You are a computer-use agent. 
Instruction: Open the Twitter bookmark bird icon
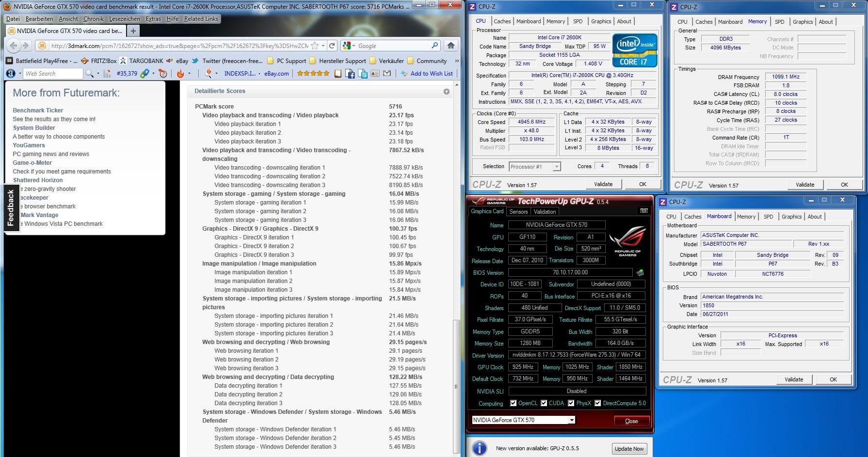[x=195, y=61]
